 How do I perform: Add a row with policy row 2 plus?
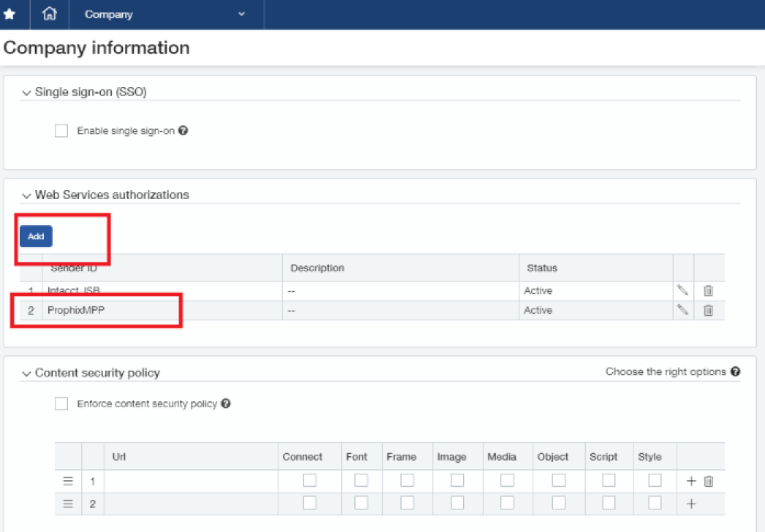[691, 503]
